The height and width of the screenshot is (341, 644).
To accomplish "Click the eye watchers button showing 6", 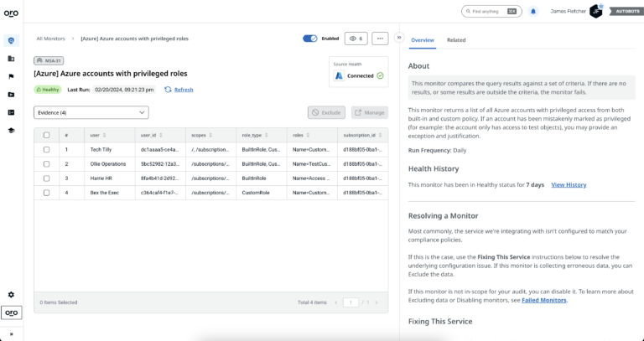I will click(x=356, y=39).
